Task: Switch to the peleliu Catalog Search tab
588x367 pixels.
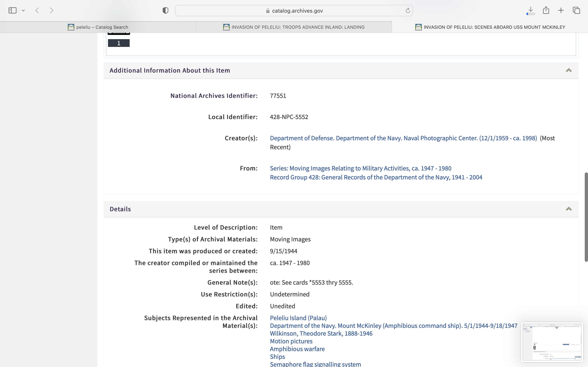Action: 98,27
